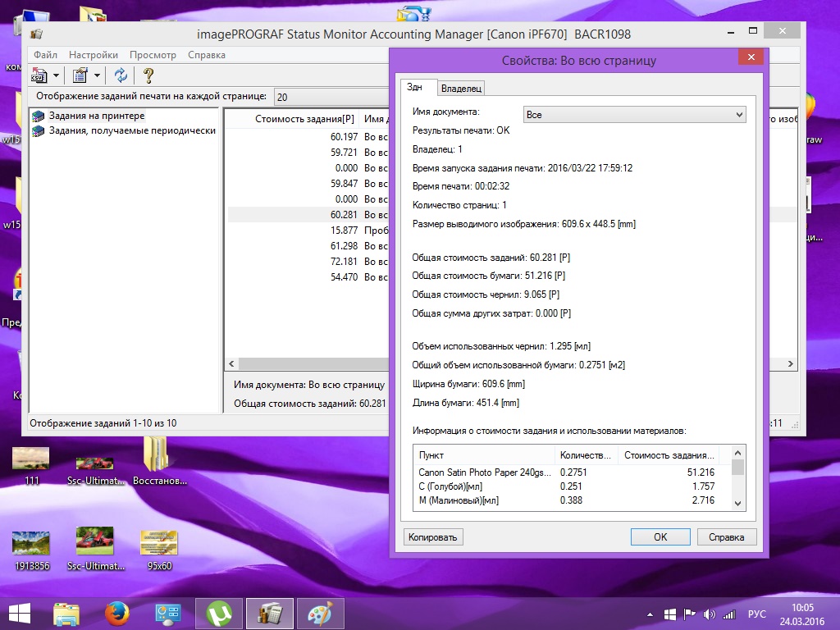This screenshot has width=840, height=630.
Task: Click the help question mark icon
Action: 148,75
